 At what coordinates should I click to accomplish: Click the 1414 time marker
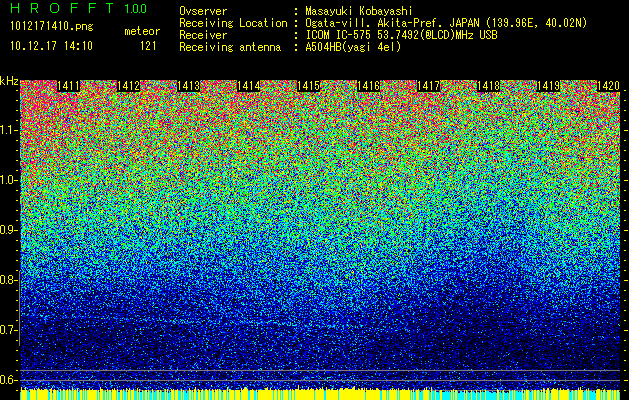(x=248, y=86)
